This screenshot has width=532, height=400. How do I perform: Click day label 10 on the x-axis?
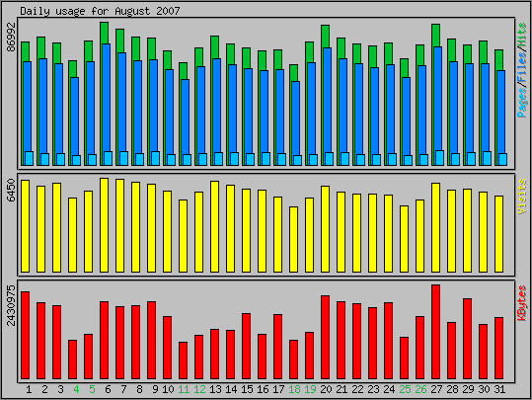click(168, 389)
